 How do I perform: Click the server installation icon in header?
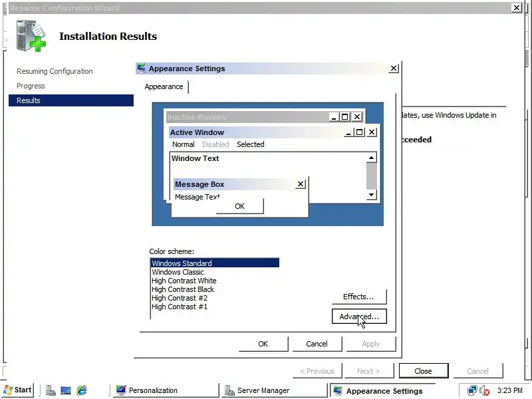(x=31, y=36)
